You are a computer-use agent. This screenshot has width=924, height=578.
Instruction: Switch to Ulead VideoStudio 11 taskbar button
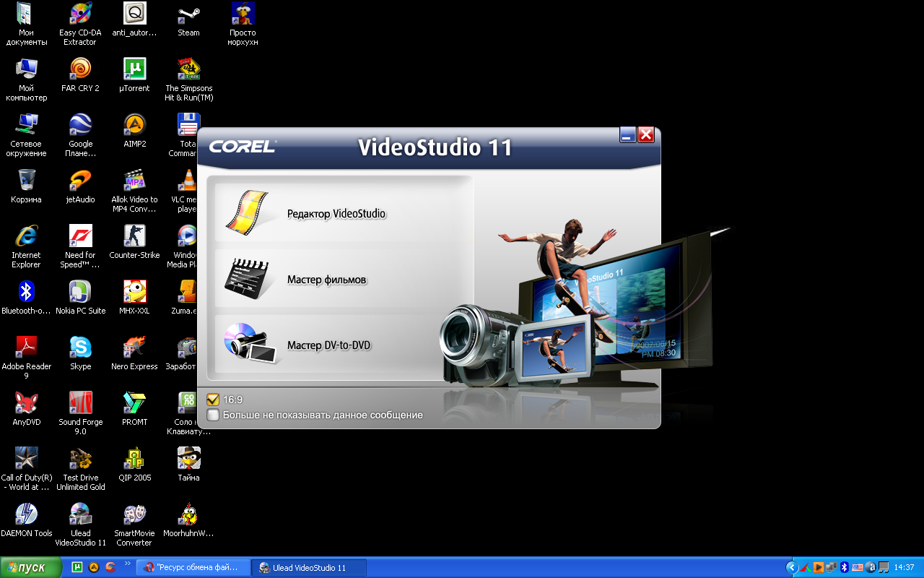tap(310, 568)
